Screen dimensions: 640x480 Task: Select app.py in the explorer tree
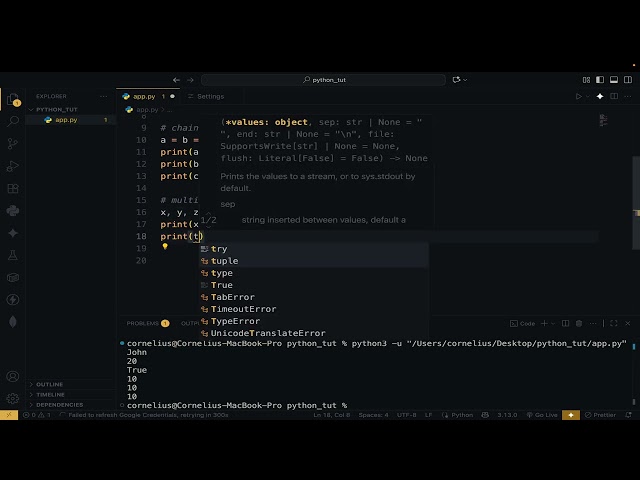coord(66,120)
